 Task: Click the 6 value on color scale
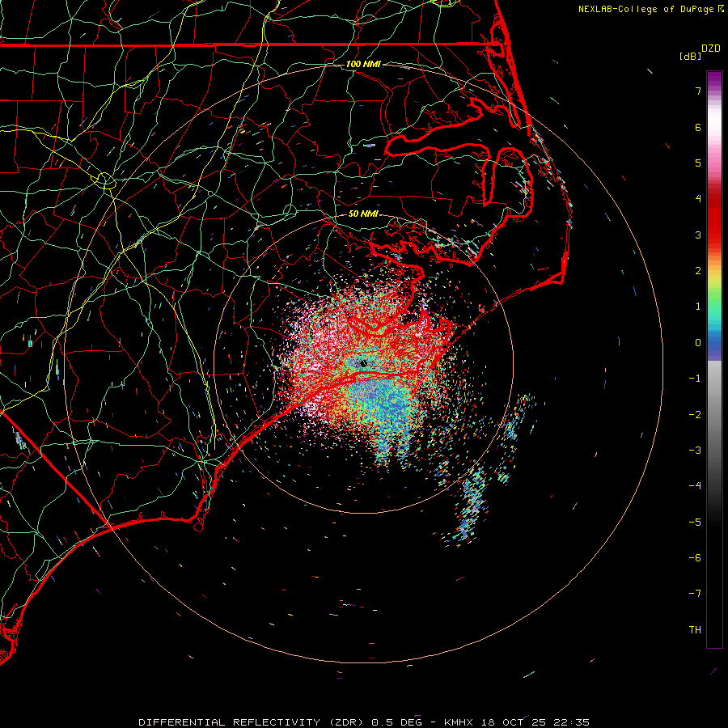point(698,127)
